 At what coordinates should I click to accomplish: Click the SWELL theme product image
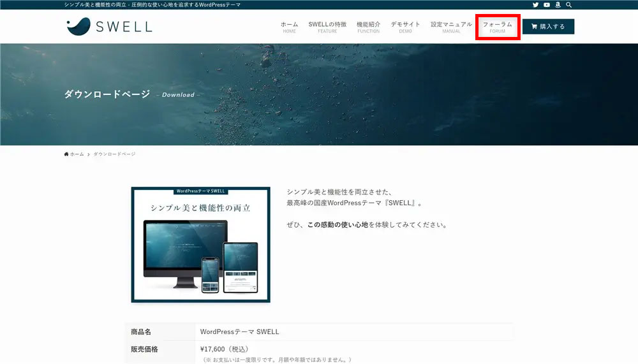coord(200,245)
